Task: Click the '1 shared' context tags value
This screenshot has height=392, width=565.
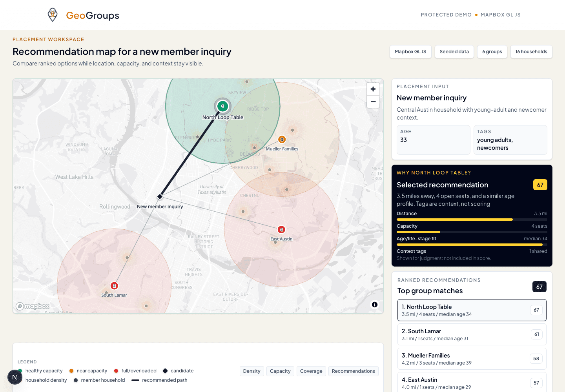Action: (x=538, y=251)
